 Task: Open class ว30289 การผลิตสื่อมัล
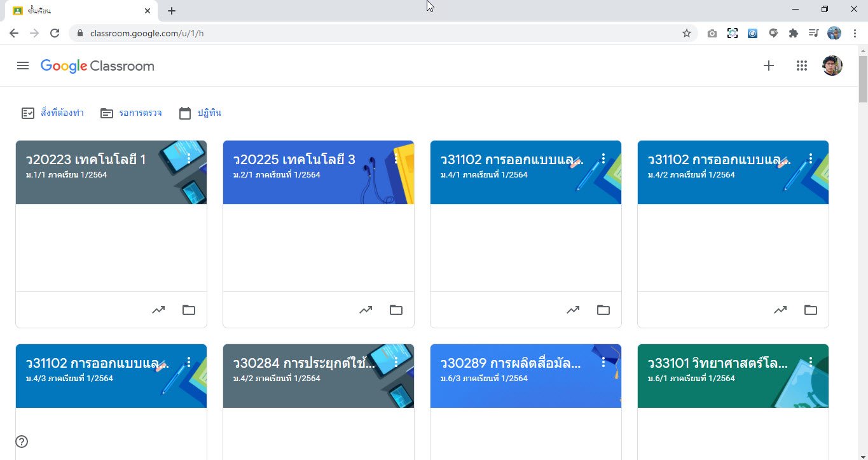coord(511,363)
